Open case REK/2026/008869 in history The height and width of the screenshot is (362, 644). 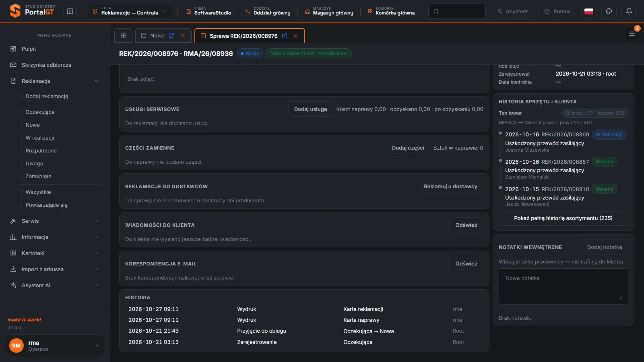(565, 134)
